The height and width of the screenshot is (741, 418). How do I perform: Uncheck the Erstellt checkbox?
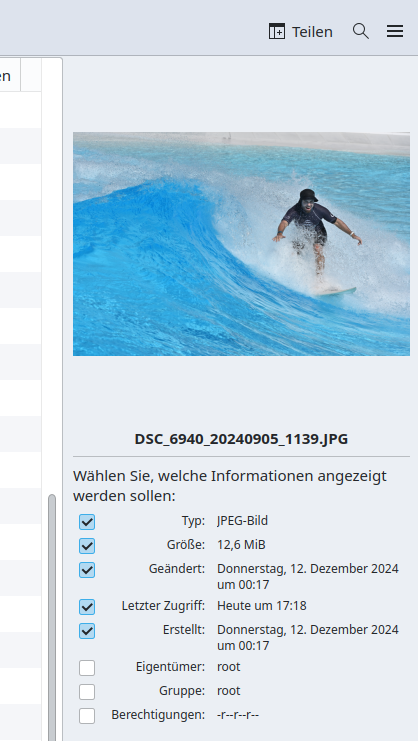tap(87, 631)
